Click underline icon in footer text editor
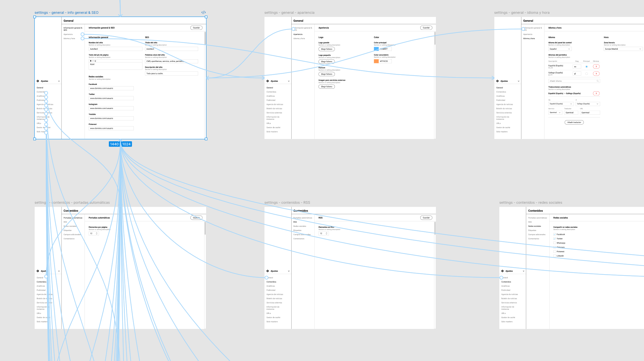 [x=95, y=61]
